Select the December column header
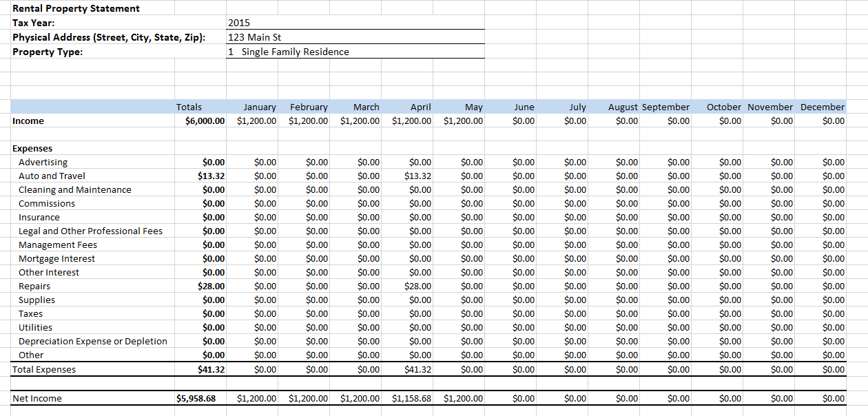 (x=822, y=107)
